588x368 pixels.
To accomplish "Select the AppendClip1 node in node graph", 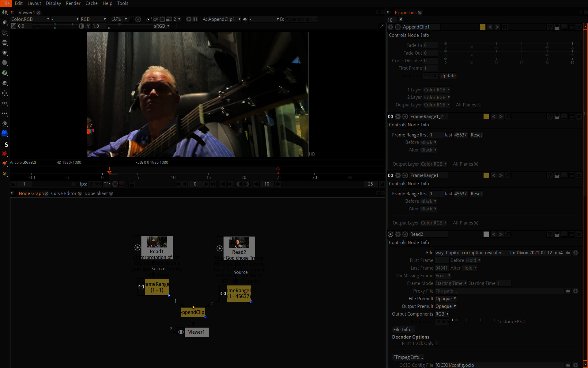I will pyautogui.click(x=193, y=312).
